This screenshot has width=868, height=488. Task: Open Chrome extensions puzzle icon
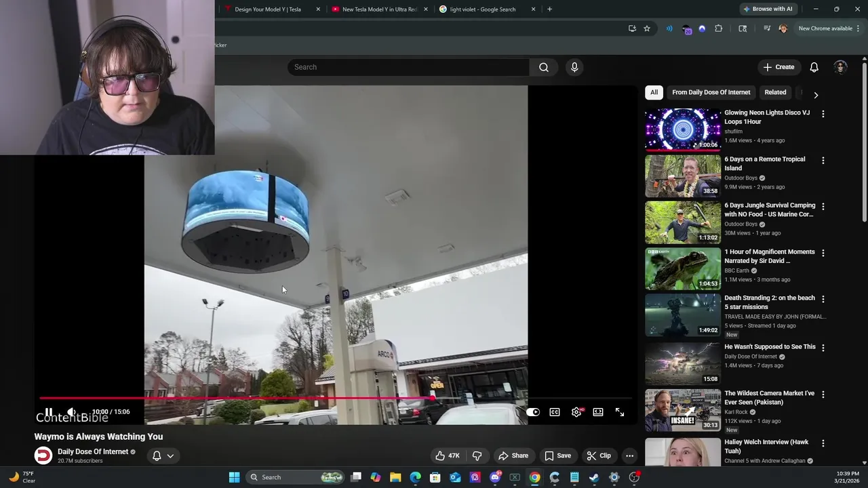pyautogui.click(x=719, y=28)
